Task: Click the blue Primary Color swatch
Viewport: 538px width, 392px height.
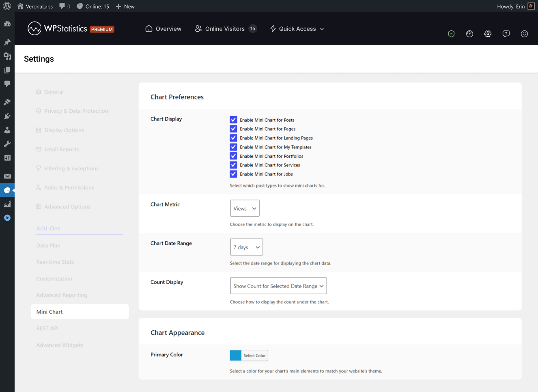Action: click(x=236, y=355)
